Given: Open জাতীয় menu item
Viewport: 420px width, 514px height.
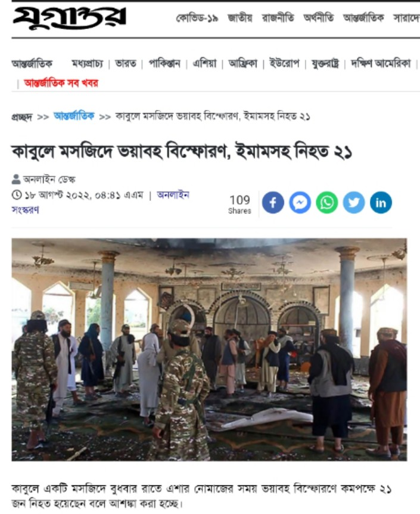Looking at the screenshot, I should [240, 18].
